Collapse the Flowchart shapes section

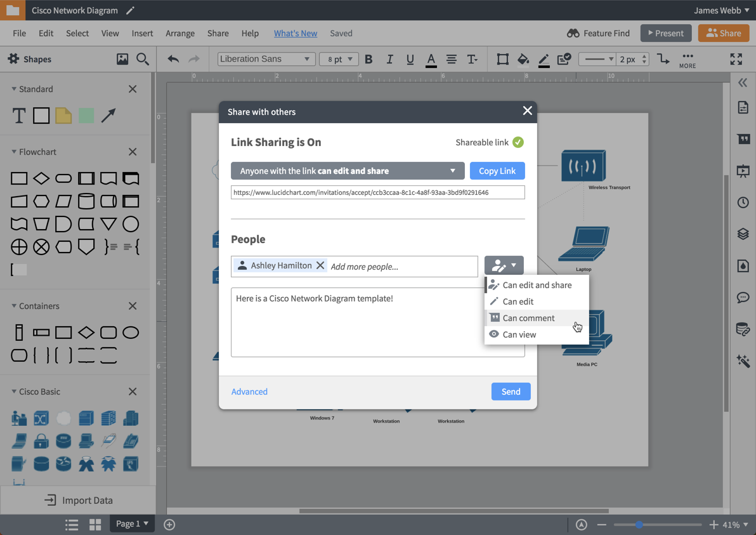pos(15,152)
